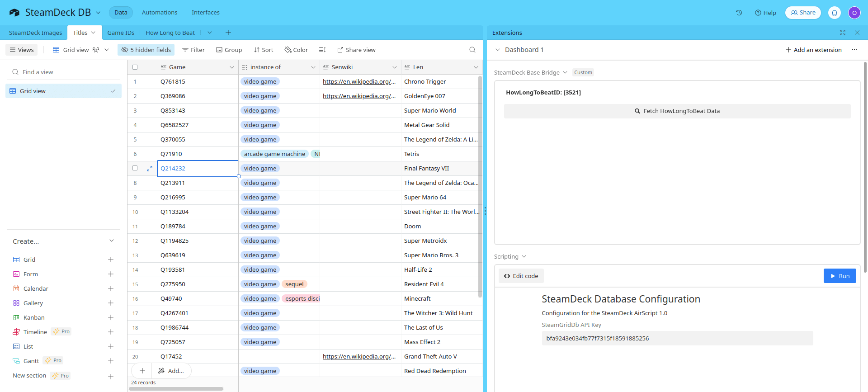
Task: Open instance of column dropdown
Action: [313, 67]
